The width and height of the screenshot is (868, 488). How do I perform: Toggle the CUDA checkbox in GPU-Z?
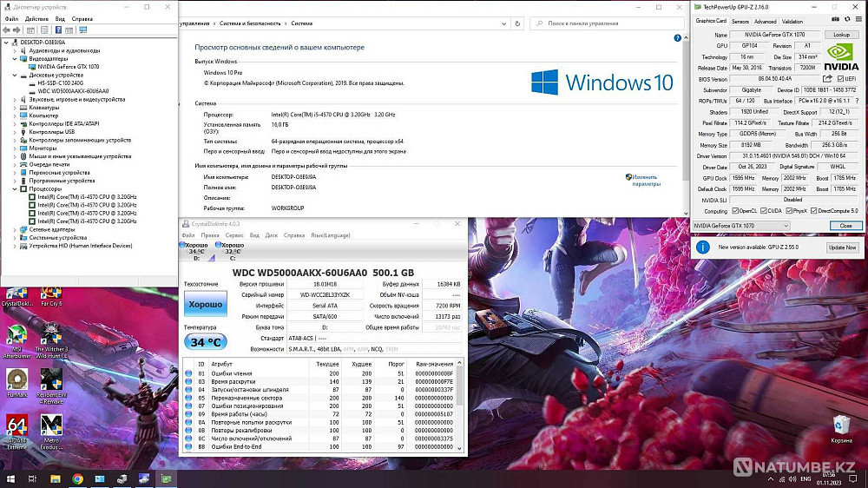763,211
